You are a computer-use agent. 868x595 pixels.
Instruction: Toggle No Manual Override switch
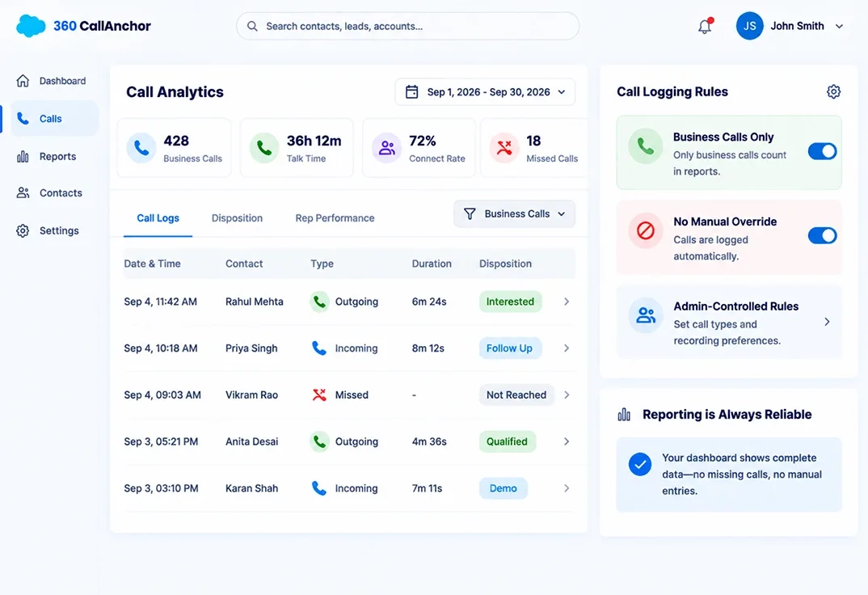(x=822, y=236)
